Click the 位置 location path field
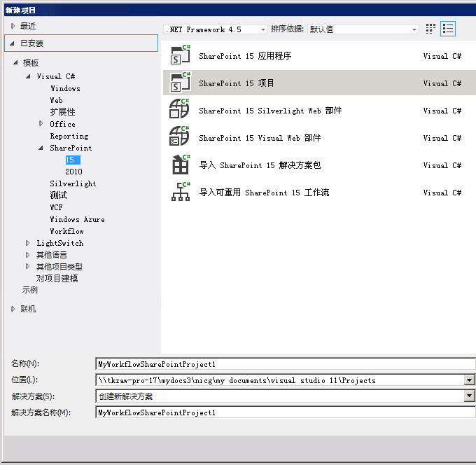The image size is (476, 465). [280, 380]
